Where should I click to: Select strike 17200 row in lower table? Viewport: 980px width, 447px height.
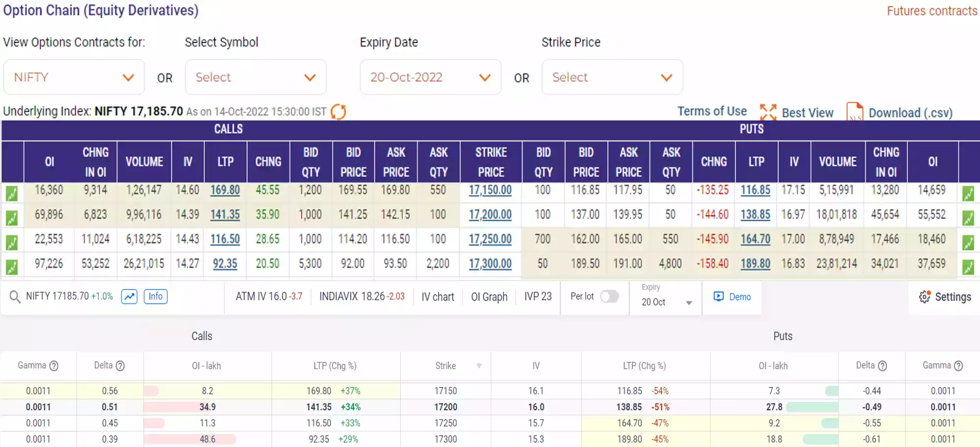(490, 407)
